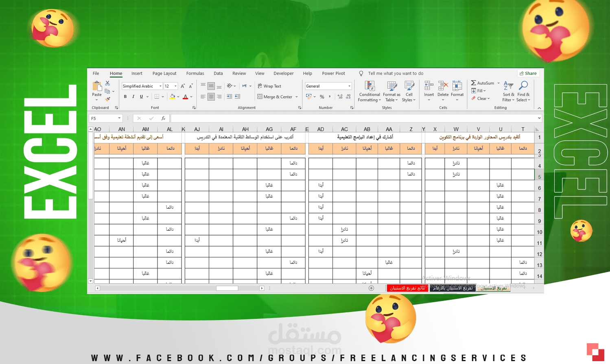
Task: Click Decrease Decimal icon
Action: (348, 97)
